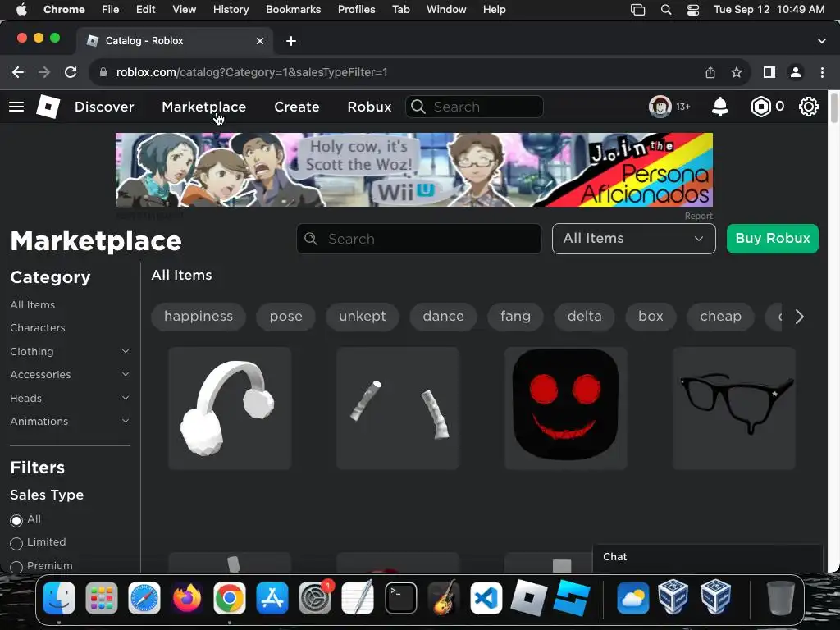Image resolution: width=840 pixels, height=630 pixels.
Task: Open Chrome tab search chevron
Action: point(821,41)
